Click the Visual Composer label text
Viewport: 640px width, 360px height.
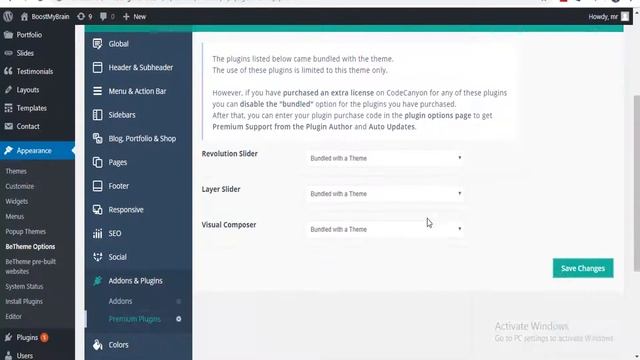point(229,224)
